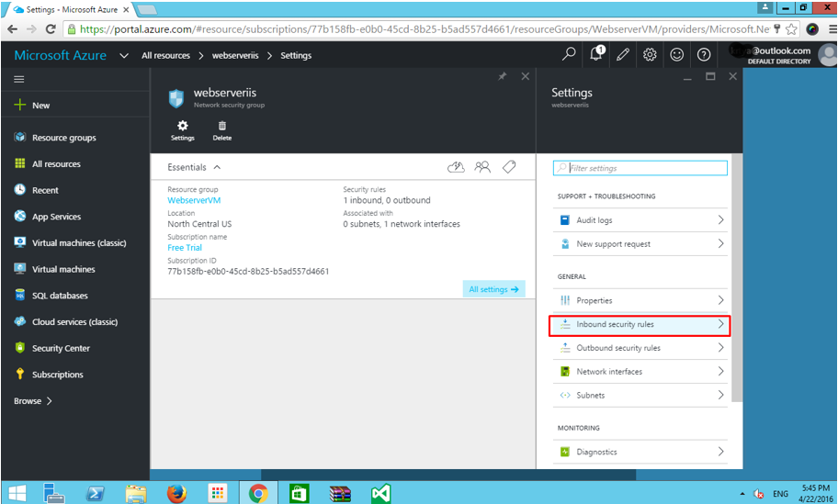Screen dimensions: 838x504
Task: Open the Windows Start button
Action: point(17,493)
